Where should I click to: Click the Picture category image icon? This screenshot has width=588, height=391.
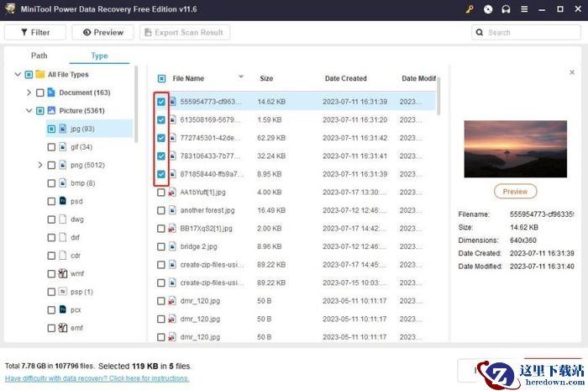coord(51,110)
